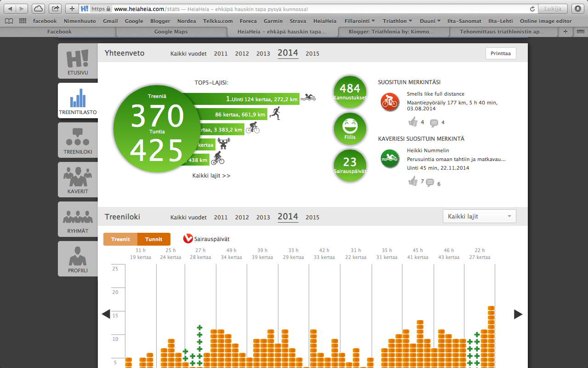This screenshot has width=588, height=368.
Task: Open the Treeniloki sidebar icon
Action: [78, 140]
